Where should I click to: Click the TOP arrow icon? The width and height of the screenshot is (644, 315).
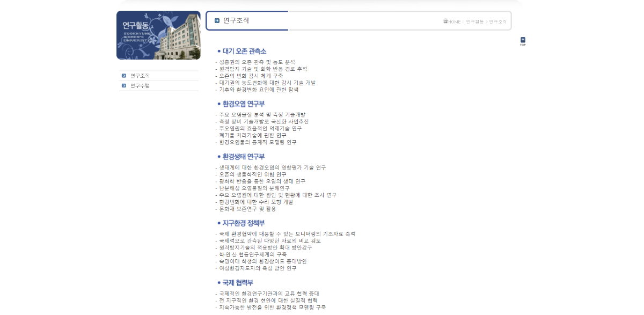point(523,41)
